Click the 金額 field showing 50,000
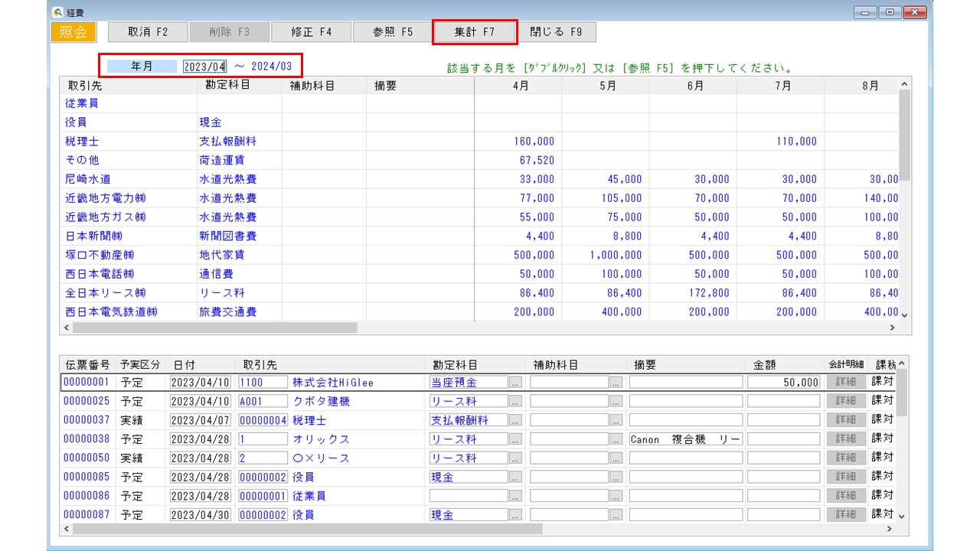The height and width of the screenshot is (551, 980). click(784, 382)
